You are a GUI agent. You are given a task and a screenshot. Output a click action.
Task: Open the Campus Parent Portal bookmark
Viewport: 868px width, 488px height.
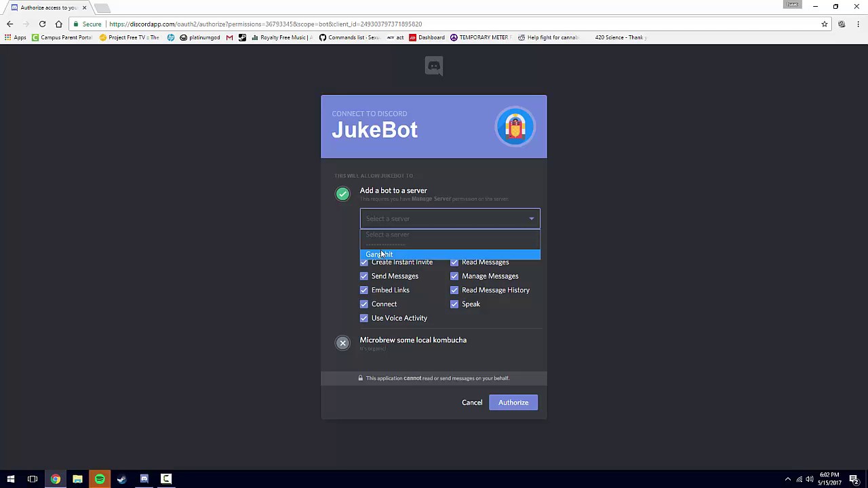62,37
